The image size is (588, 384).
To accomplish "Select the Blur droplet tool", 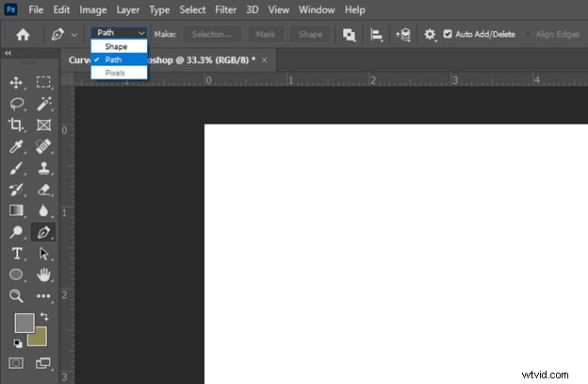I will click(43, 211).
